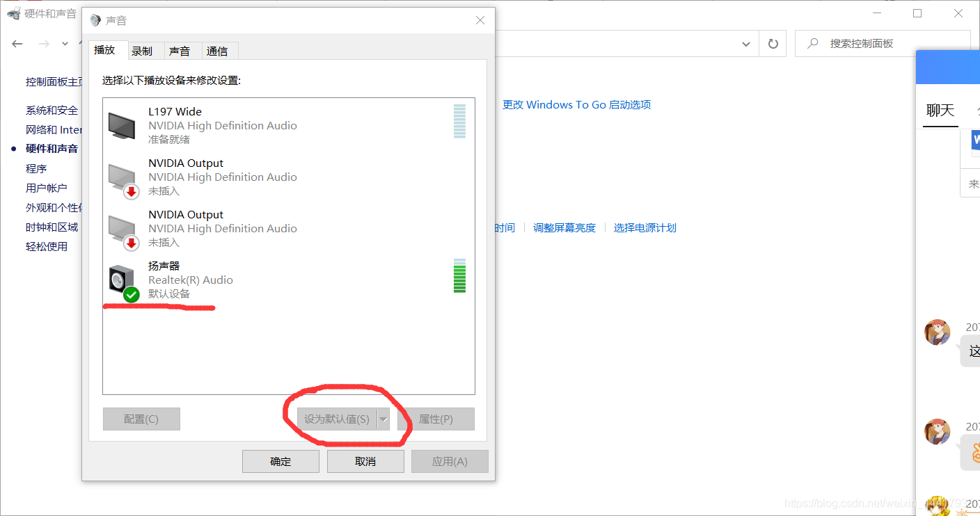Click the 取消 button
This screenshot has width=980, height=516.
point(365,462)
